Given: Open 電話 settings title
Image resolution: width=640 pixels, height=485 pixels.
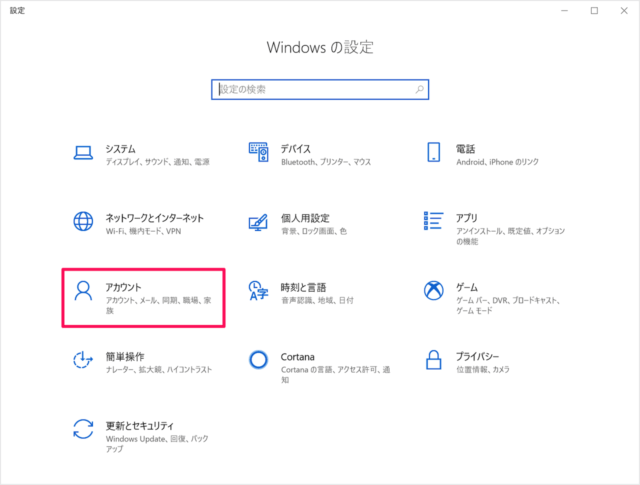Looking at the screenshot, I should [466, 149].
